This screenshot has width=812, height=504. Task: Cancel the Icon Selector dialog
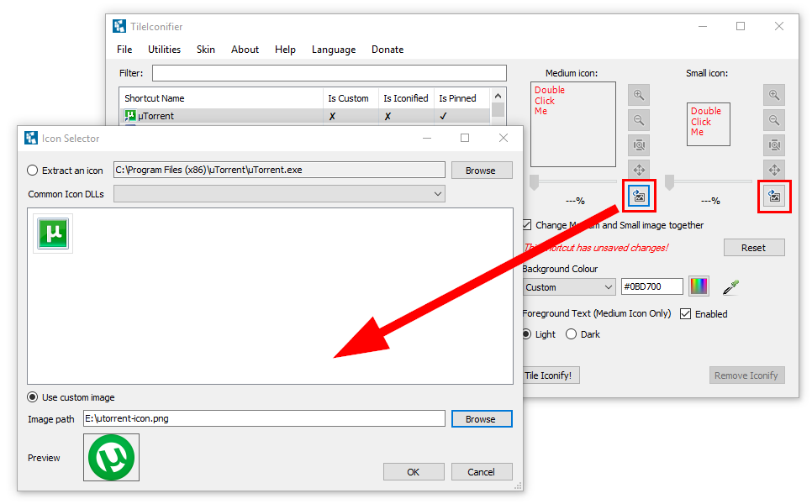pos(482,472)
